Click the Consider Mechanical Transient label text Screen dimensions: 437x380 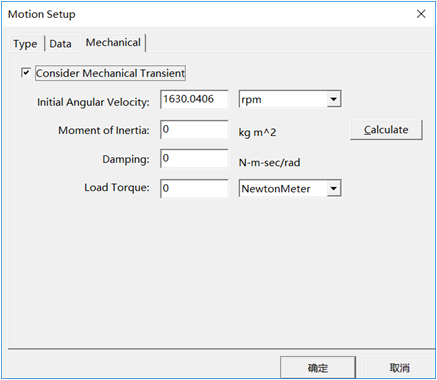(110, 73)
